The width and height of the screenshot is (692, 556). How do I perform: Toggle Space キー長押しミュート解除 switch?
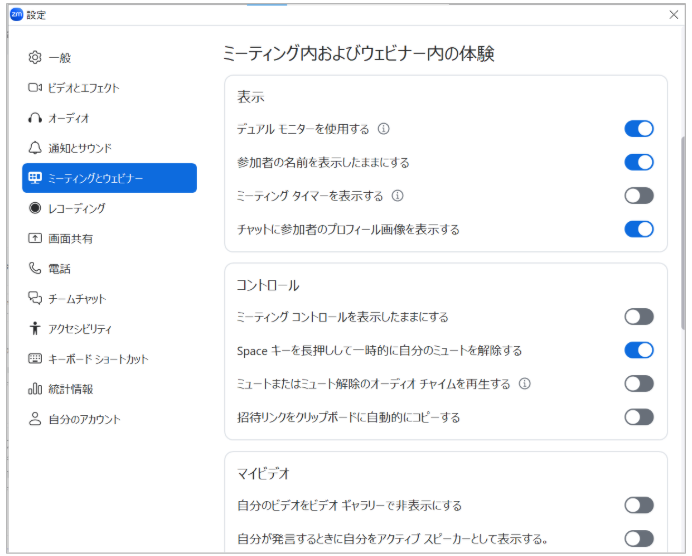[639, 350]
